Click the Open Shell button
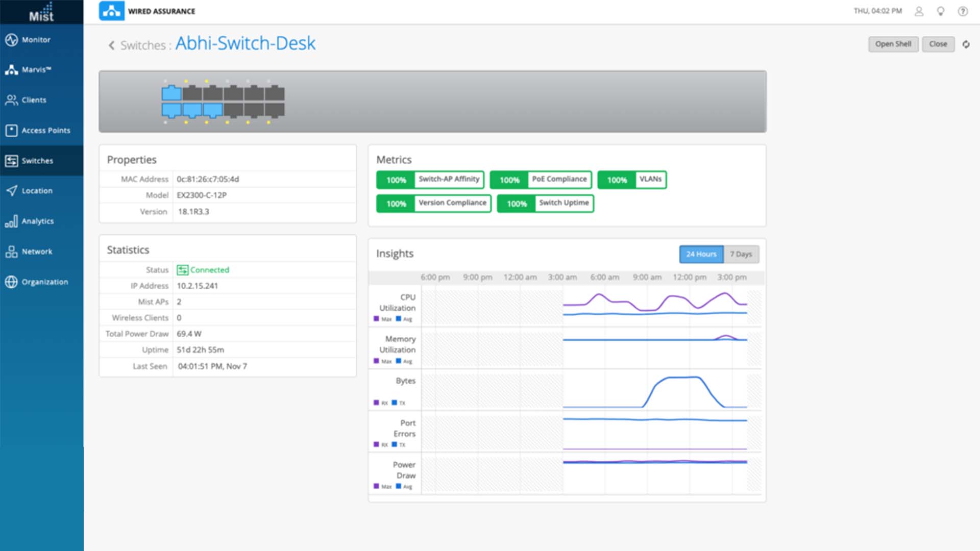The width and height of the screenshot is (980, 551). tap(893, 44)
